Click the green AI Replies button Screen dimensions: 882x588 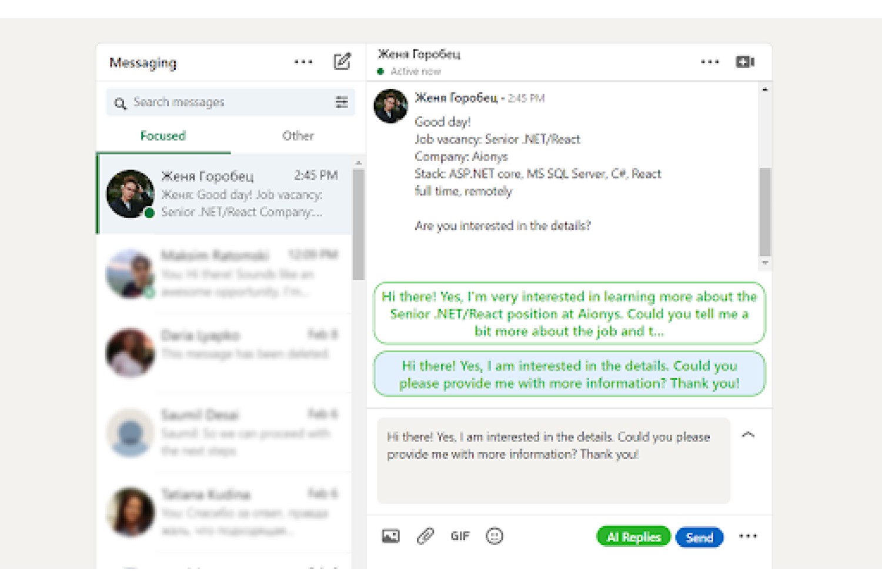pos(633,537)
